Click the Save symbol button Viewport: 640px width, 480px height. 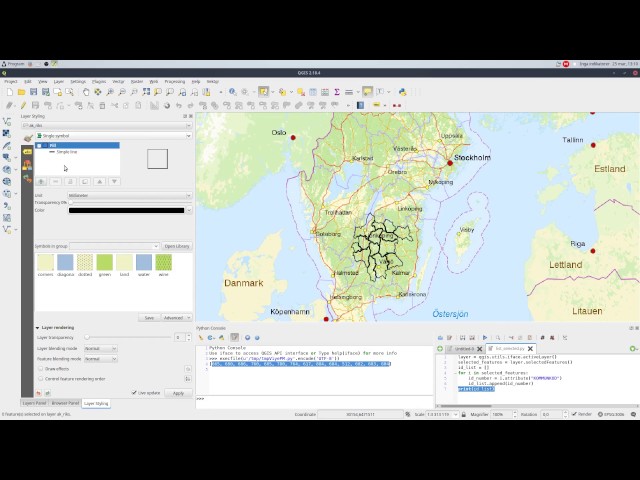click(x=149, y=318)
